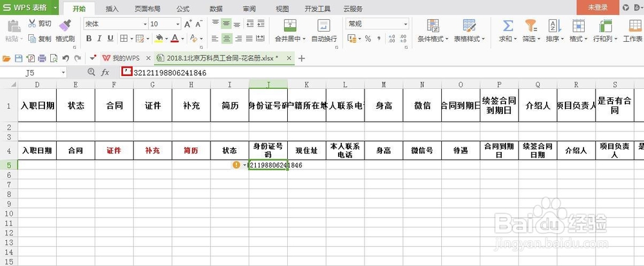Align text left
The height and width of the screenshot is (266, 644).
(215, 39)
